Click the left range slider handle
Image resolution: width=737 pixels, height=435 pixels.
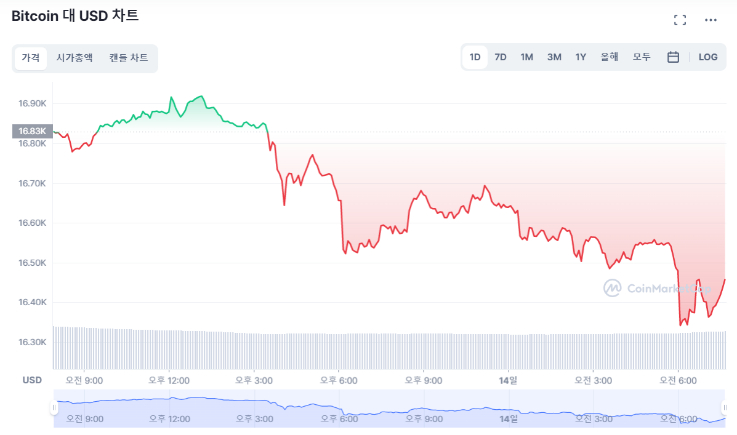(54, 408)
